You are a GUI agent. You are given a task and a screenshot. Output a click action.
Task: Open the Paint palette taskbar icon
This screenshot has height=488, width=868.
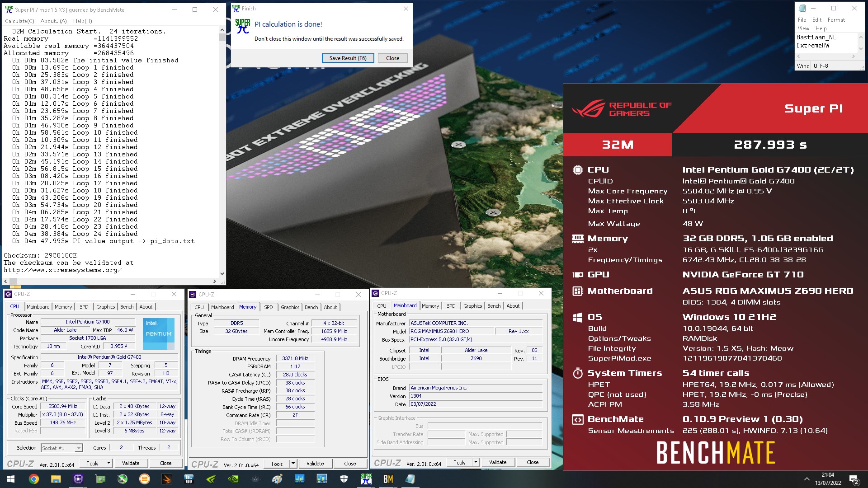[277, 479]
